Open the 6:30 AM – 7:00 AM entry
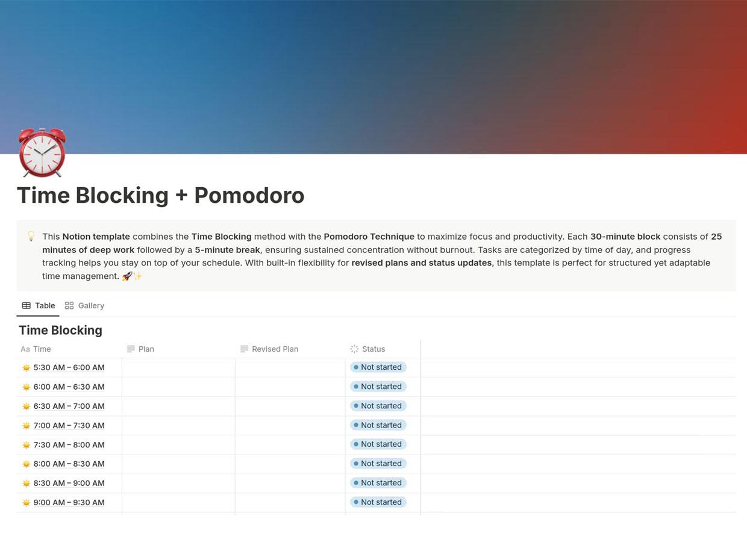The image size is (747, 560). pyautogui.click(x=69, y=406)
